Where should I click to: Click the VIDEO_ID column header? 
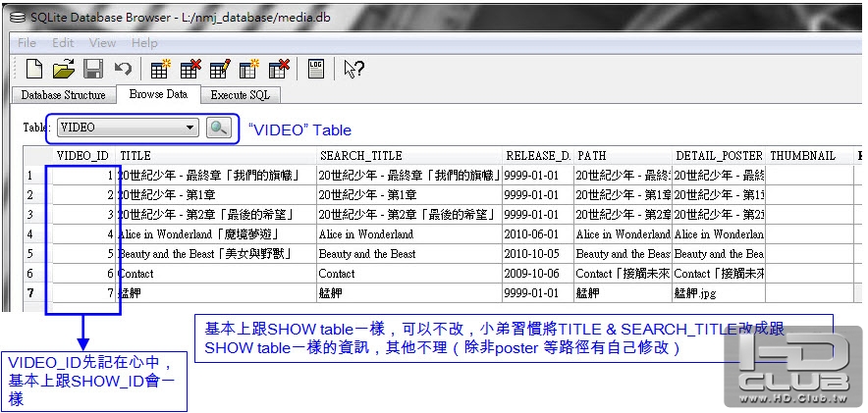tap(83, 156)
